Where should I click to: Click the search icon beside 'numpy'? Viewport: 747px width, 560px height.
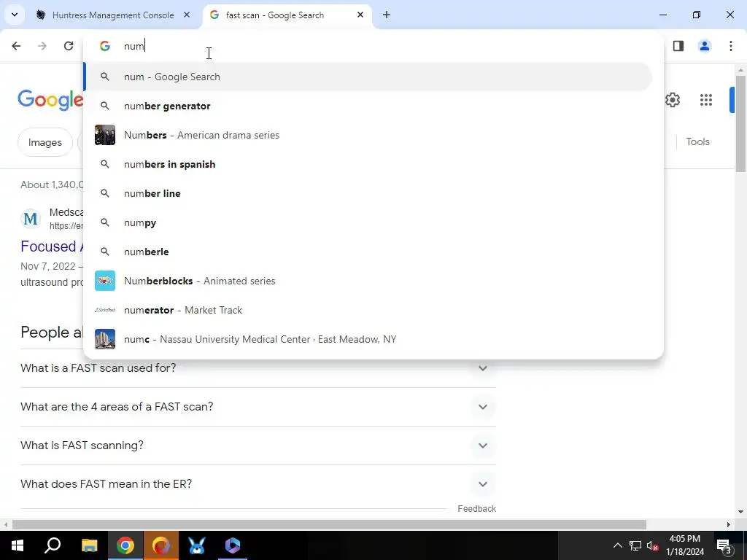[x=105, y=222]
